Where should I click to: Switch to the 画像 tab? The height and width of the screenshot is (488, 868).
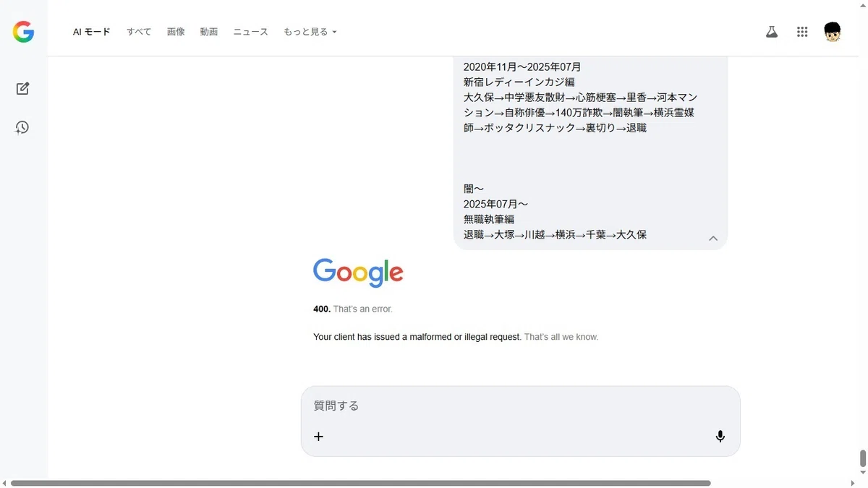[x=176, y=32]
